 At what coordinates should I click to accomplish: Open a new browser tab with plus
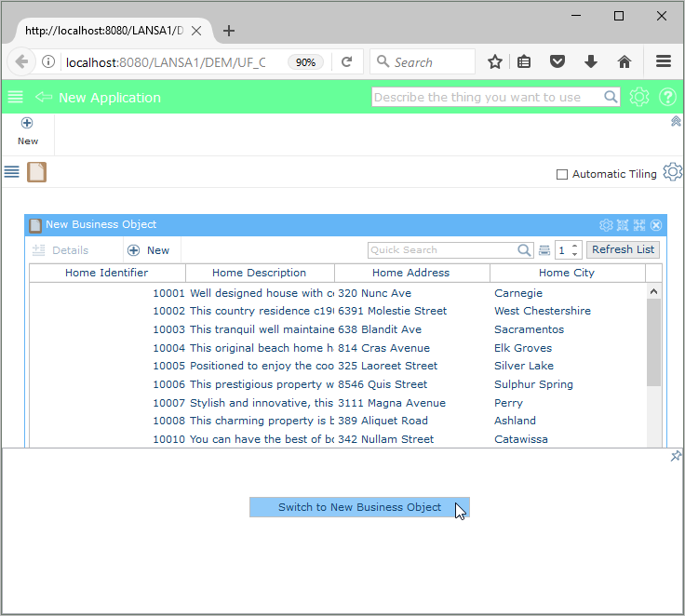pyautogui.click(x=228, y=31)
